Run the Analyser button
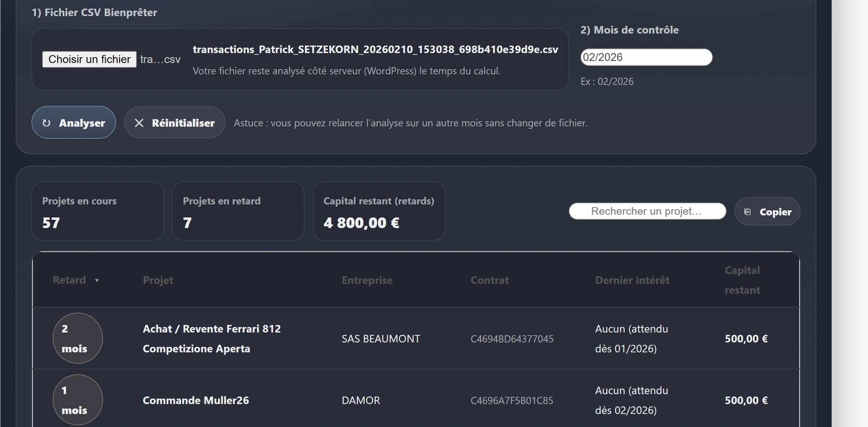This screenshot has width=868, height=427. (x=73, y=122)
